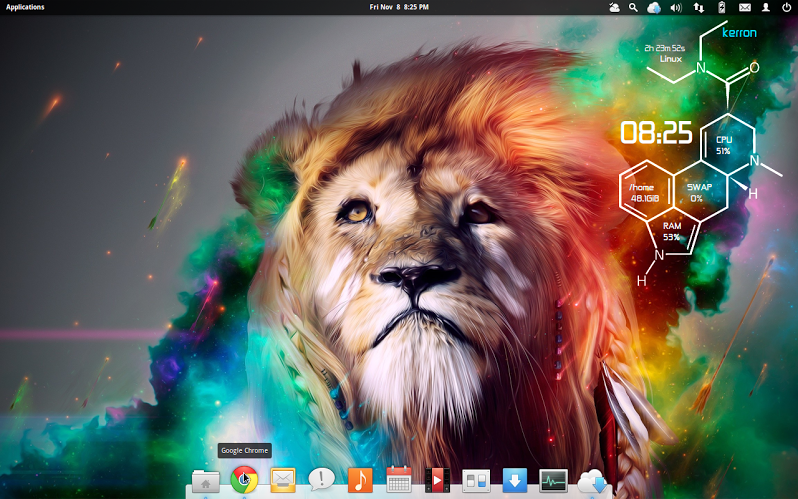Click the 08:25 clock on the desktop widget
The height and width of the screenshot is (499, 798).
[656, 132]
